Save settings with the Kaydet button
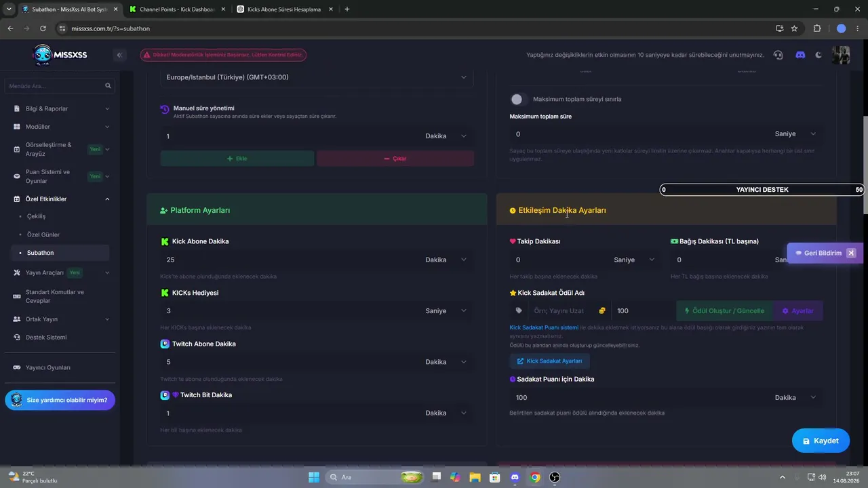Image resolution: width=868 pixels, height=488 pixels. pyautogui.click(x=821, y=441)
